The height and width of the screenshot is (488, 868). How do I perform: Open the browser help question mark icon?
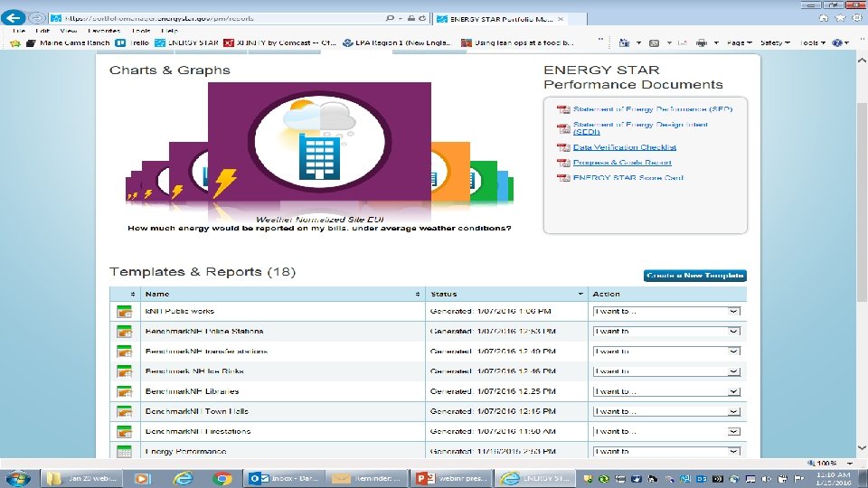837,42
